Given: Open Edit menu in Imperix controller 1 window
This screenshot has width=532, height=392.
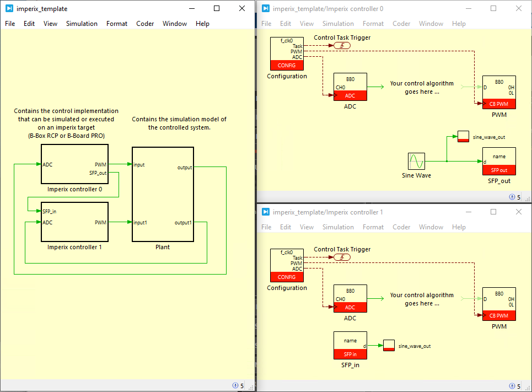Looking at the screenshot, I should pyautogui.click(x=286, y=227).
